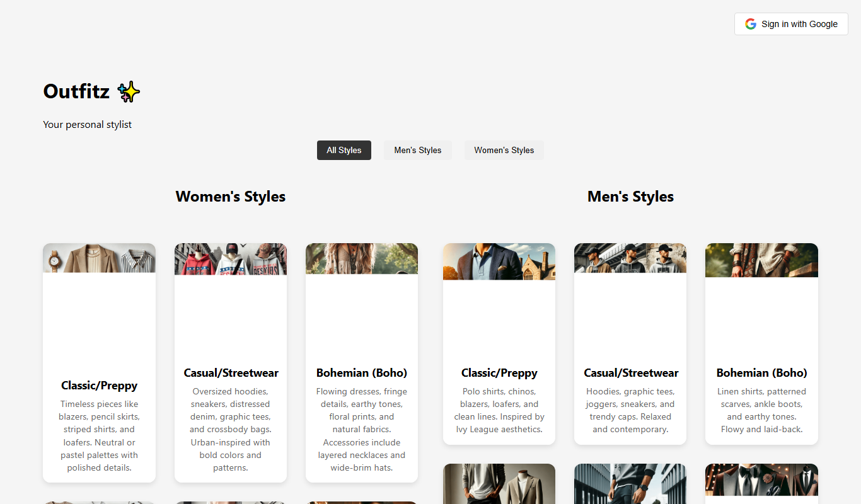This screenshot has height=504, width=861.
Task: Open the women's Bohemian (Boho) card image
Action: (362, 258)
